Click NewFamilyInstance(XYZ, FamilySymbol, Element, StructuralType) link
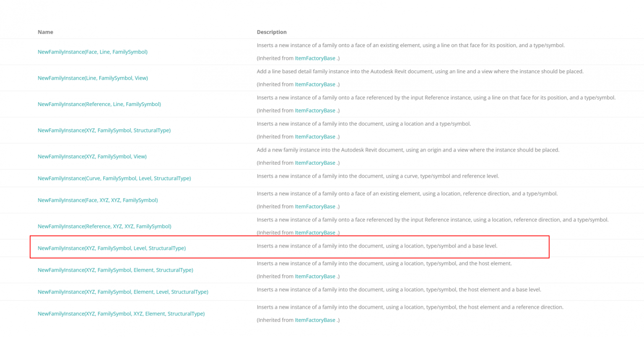Image resolution: width=644 pixels, height=337 pixels. [115, 270]
